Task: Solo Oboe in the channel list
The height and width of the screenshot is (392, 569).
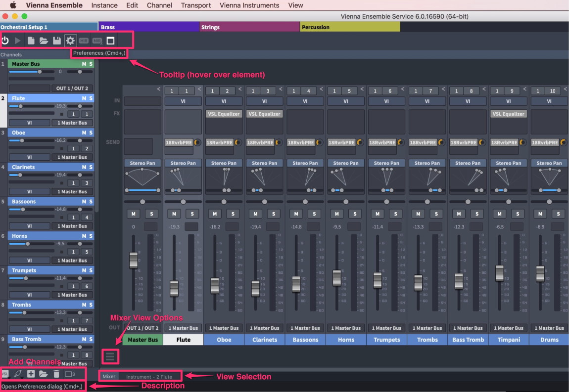Action: coord(91,132)
